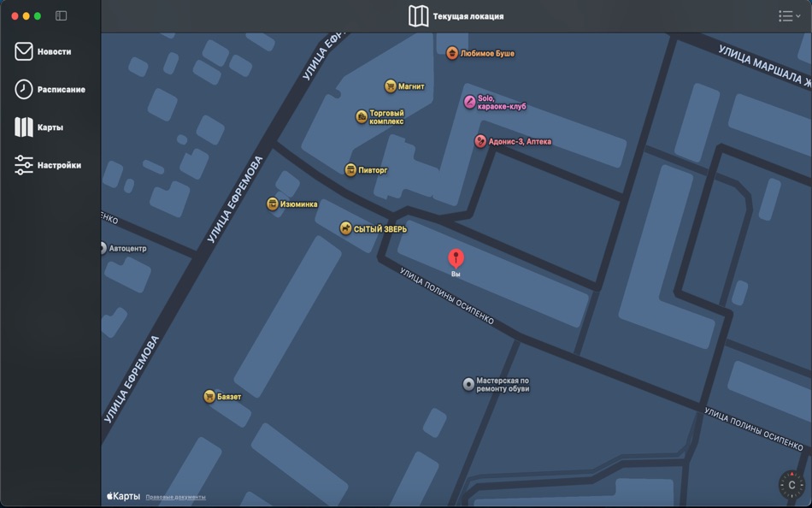Screen dimensions: 812x508
Task: Click the Изюминка store marker
Action: tap(273, 204)
